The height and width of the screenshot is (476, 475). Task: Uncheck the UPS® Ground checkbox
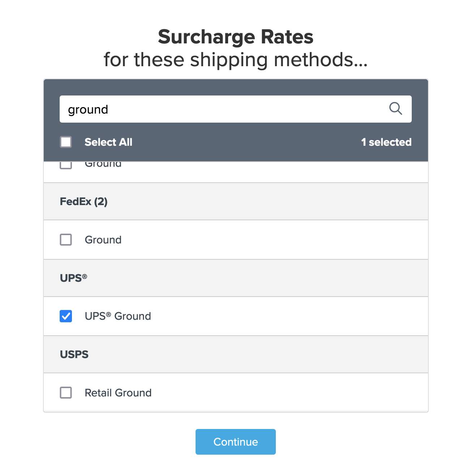click(66, 316)
